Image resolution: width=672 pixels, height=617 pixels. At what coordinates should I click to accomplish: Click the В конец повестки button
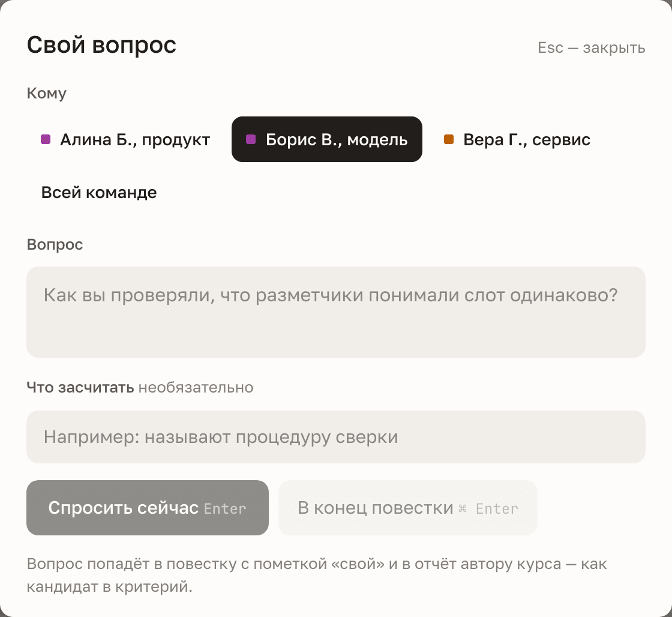pyautogui.click(x=407, y=508)
